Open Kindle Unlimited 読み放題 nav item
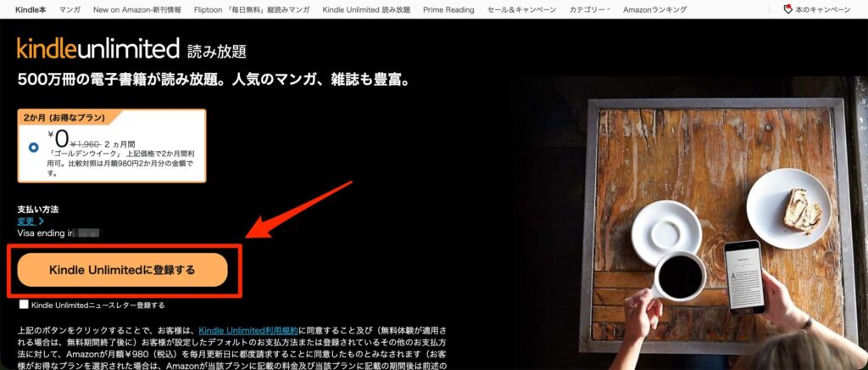868x370 pixels. coord(366,9)
